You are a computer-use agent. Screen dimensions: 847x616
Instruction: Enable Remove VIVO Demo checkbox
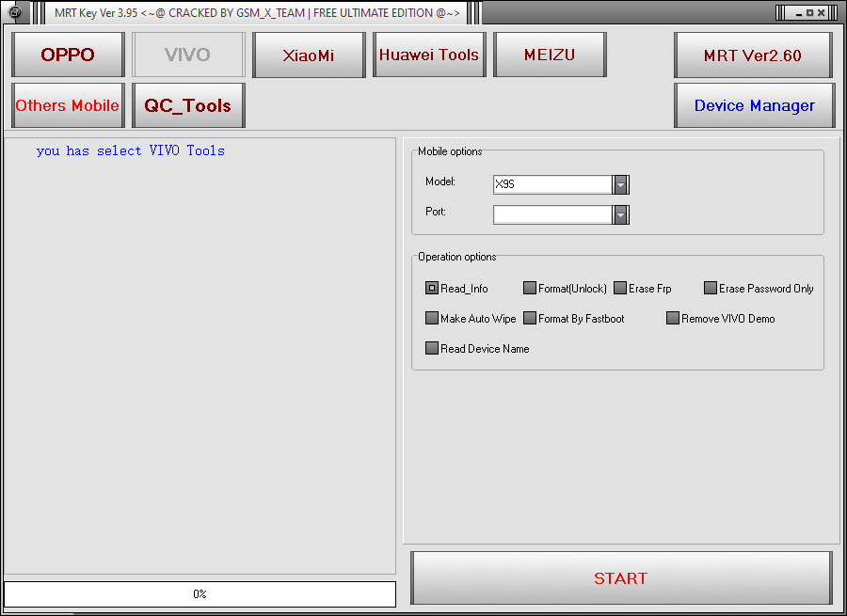click(x=673, y=318)
